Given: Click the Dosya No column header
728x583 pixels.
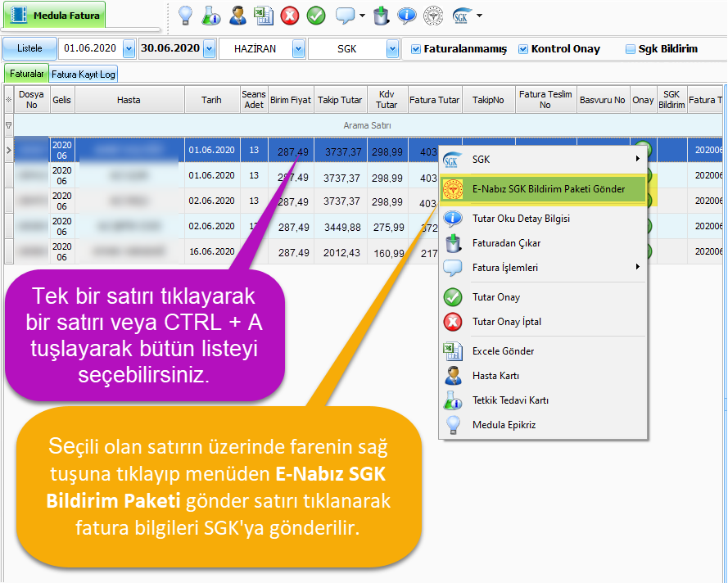Looking at the screenshot, I should click(x=32, y=99).
